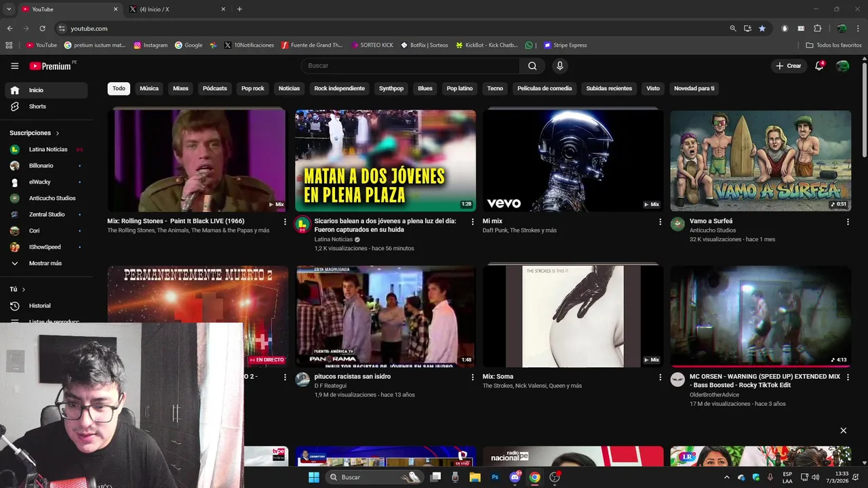Expand Mostrar más in subscriptions list
Image resolution: width=868 pixels, height=488 pixels.
tap(45, 263)
